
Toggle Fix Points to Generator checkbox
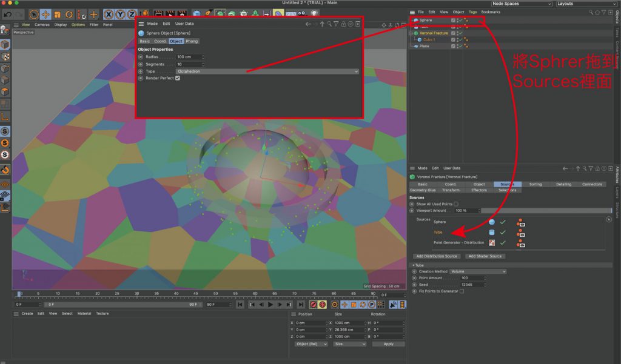click(462, 291)
